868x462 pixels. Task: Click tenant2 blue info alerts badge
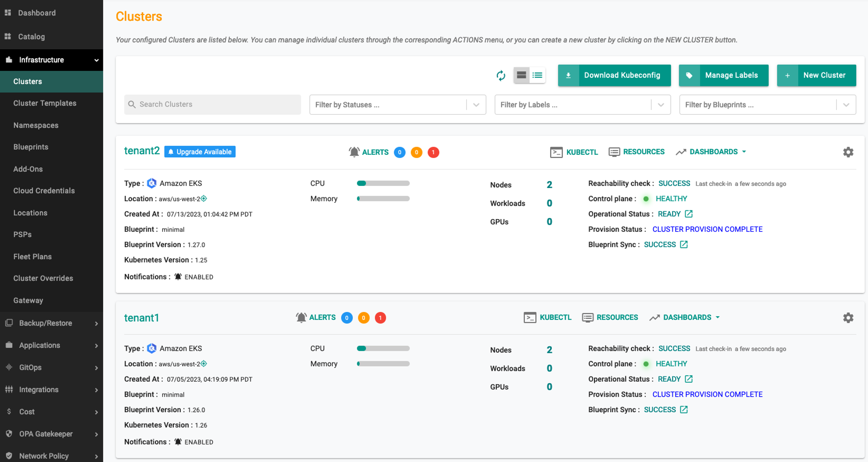pos(399,152)
